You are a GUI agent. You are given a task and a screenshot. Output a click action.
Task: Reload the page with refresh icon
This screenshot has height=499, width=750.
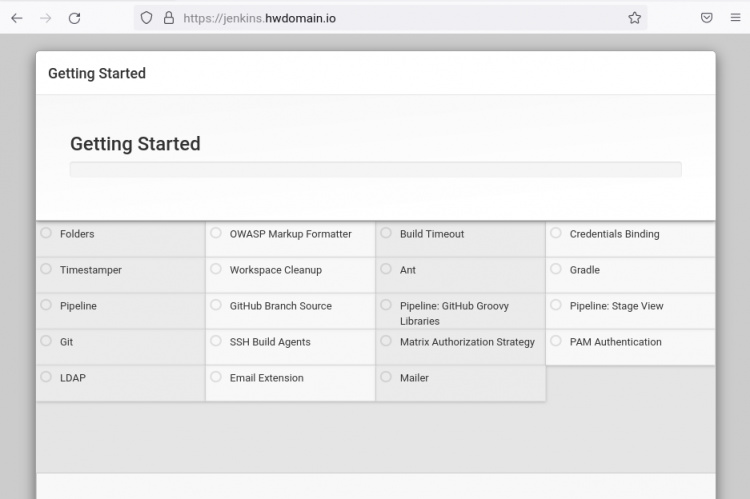[x=74, y=18]
